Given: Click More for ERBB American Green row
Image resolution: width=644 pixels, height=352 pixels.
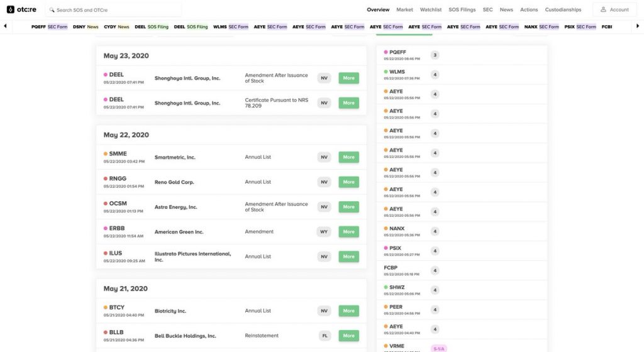Looking at the screenshot, I should coord(348,232).
